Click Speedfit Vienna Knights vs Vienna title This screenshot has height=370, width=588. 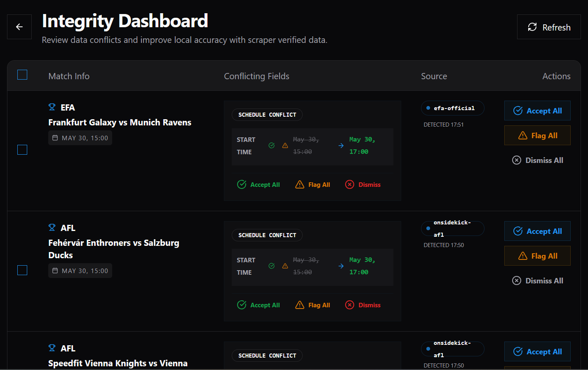coord(118,363)
